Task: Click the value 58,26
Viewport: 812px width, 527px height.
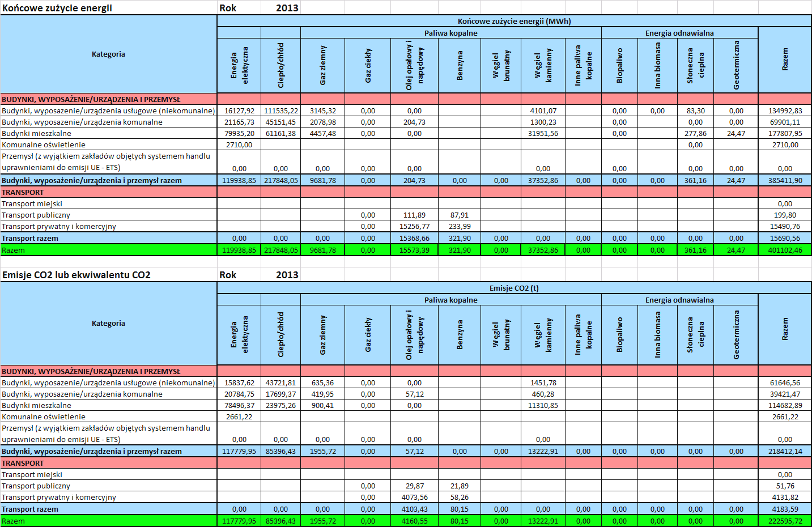Action: [x=460, y=497]
